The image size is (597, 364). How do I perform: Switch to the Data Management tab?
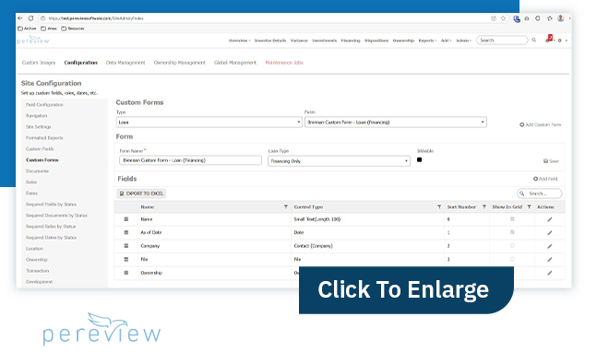point(125,63)
